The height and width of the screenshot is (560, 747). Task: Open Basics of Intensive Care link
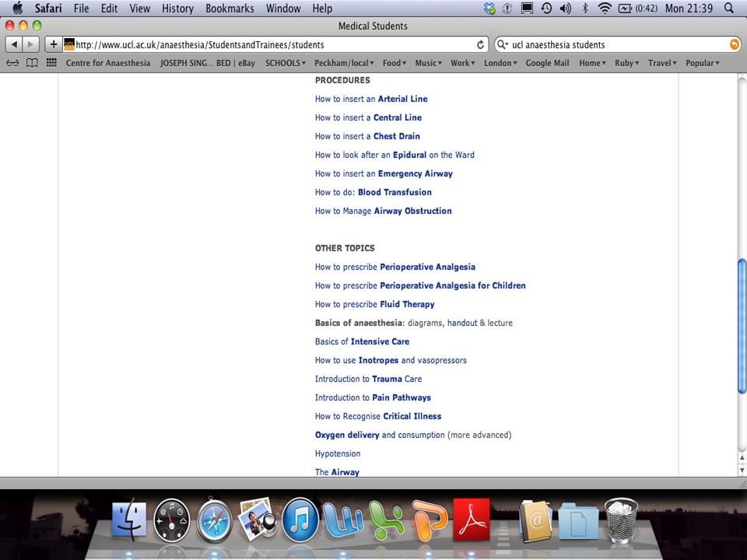[362, 341]
